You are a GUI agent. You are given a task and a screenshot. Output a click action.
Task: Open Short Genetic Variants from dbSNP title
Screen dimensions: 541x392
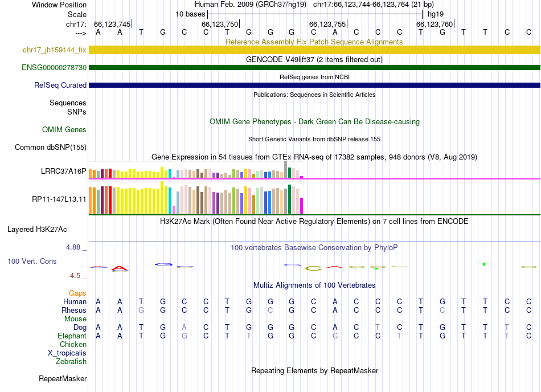coord(314,139)
